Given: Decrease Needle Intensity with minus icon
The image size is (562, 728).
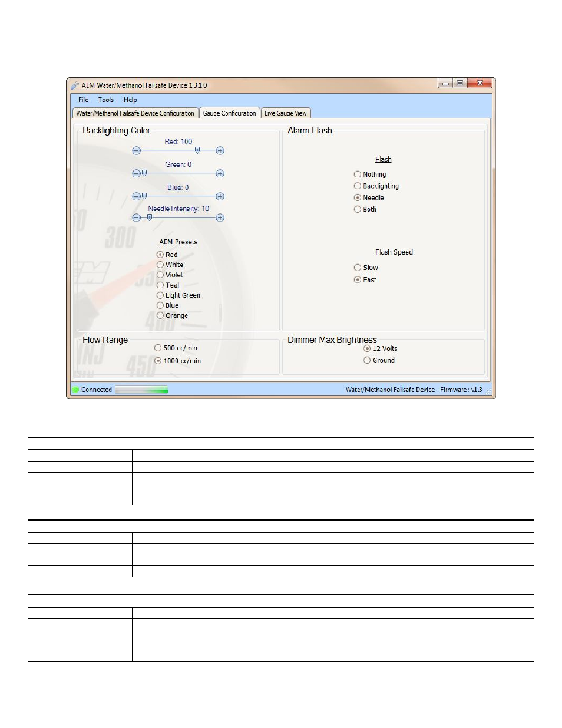Looking at the screenshot, I should point(137,218).
